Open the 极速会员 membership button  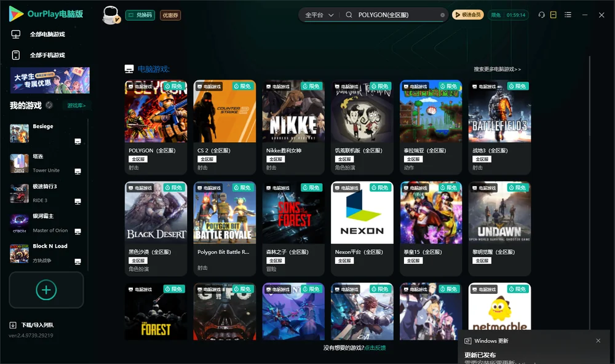pyautogui.click(x=468, y=15)
